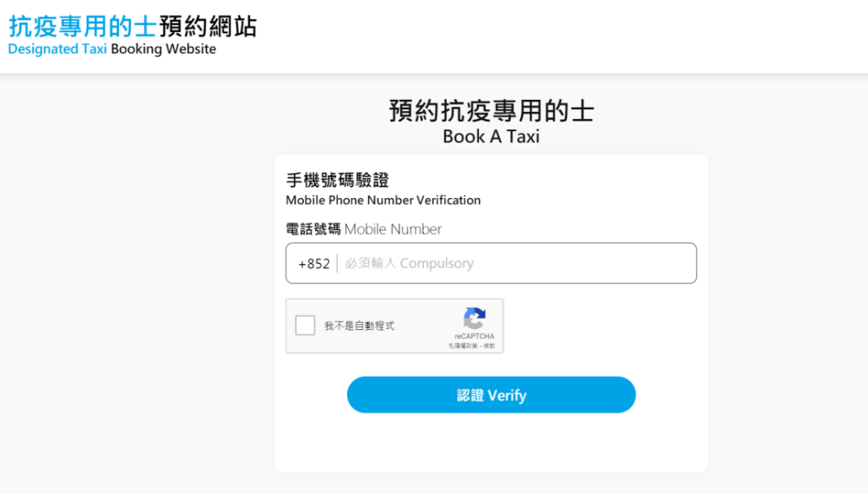The image size is (868, 494).
Task: Click the Book A Taxi heading
Action: [x=491, y=136]
